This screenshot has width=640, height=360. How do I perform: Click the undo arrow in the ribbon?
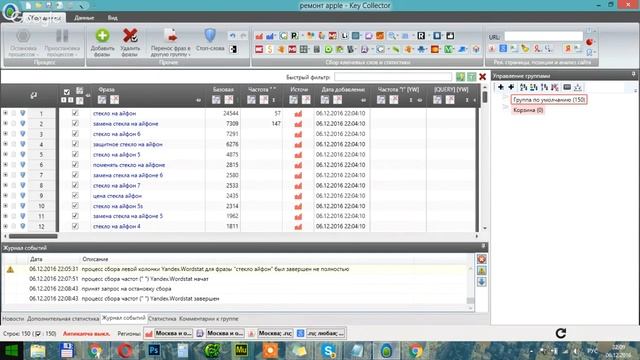[232, 36]
